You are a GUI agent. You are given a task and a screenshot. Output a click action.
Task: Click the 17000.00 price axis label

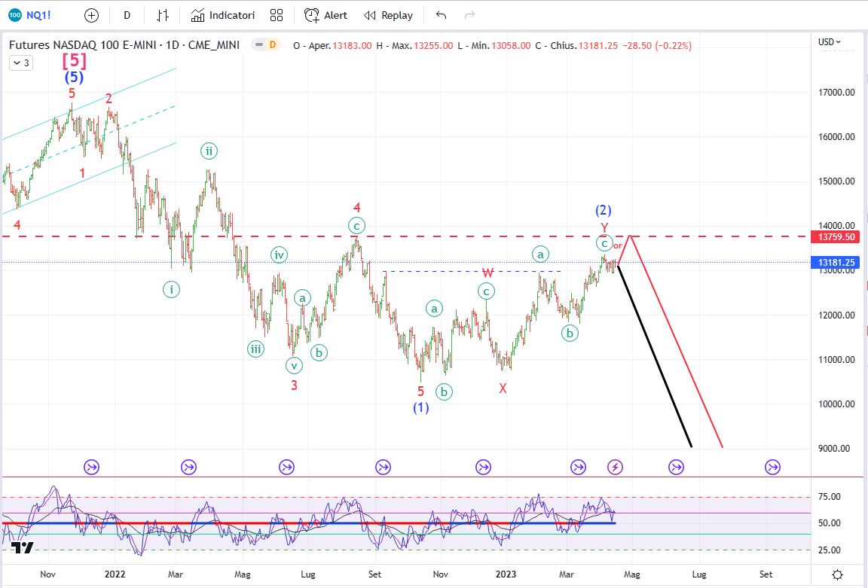[836, 93]
